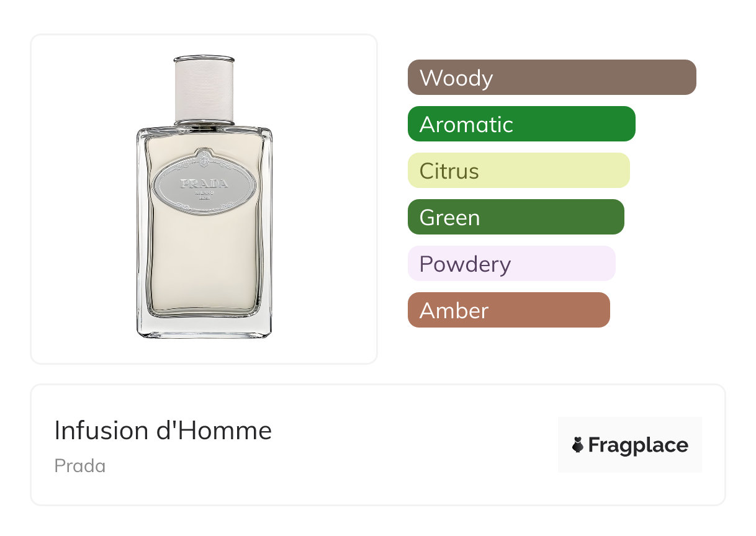
Task: Choose the Citrus accord bar
Action: [x=518, y=171]
